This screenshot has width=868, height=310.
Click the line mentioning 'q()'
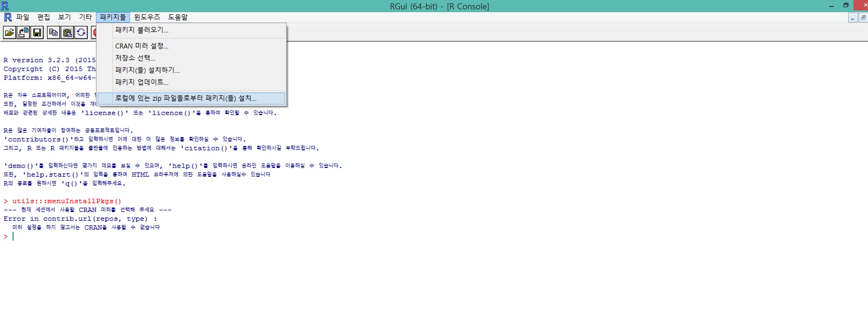64,183
